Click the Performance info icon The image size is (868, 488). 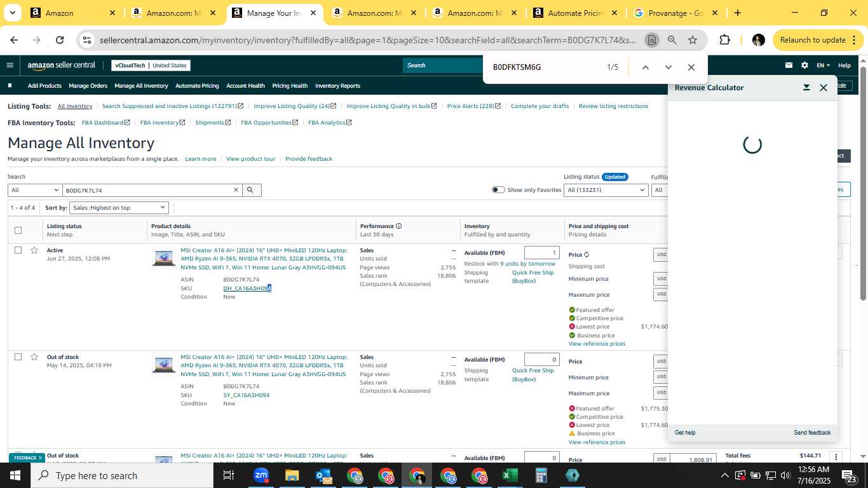(399, 226)
